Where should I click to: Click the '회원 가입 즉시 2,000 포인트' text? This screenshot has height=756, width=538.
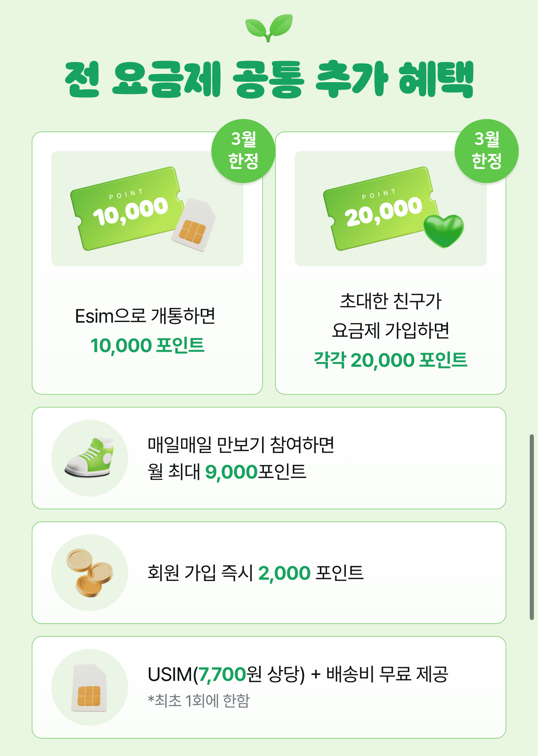point(256,573)
